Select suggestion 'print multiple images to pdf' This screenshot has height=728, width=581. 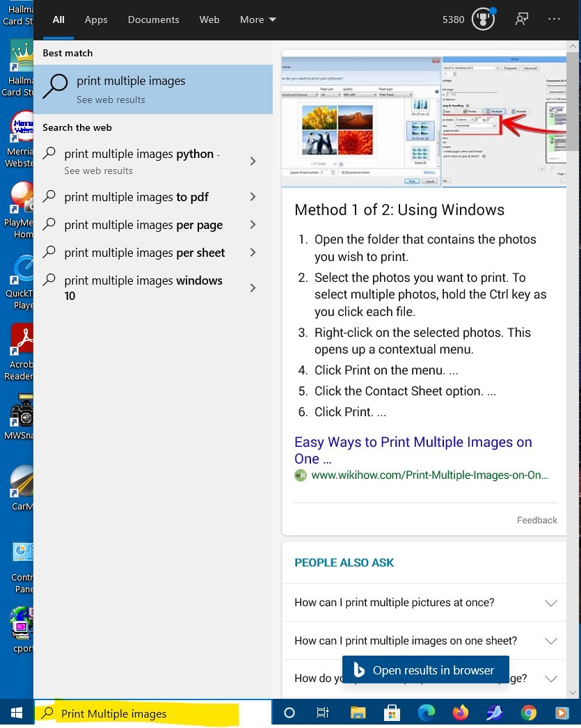tap(136, 197)
